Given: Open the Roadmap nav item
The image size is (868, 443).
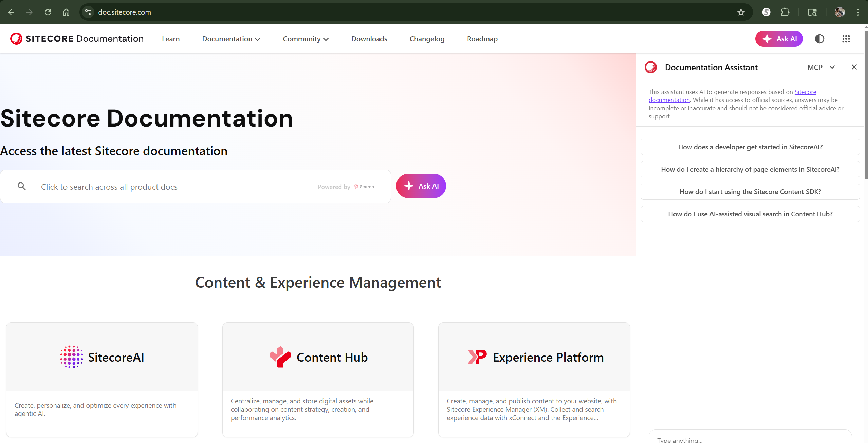Looking at the screenshot, I should 482,39.
